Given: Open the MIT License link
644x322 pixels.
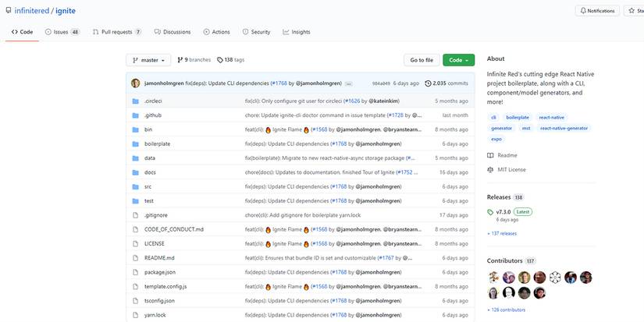Looking at the screenshot, I should (x=511, y=170).
